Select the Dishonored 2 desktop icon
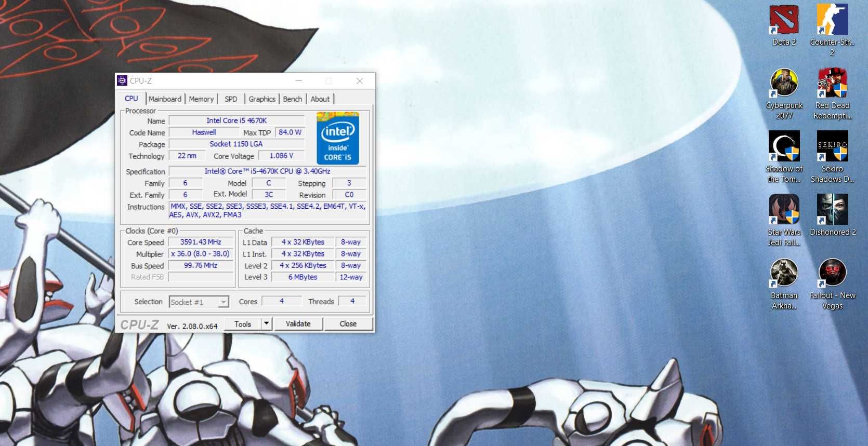868x446 pixels. [832, 215]
